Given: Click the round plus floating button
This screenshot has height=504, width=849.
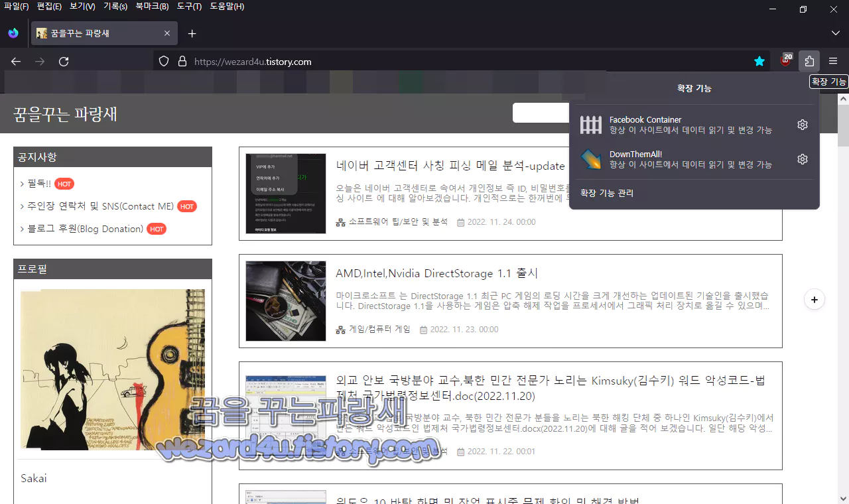Looking at the screenshot, I should tap(814, 299).
